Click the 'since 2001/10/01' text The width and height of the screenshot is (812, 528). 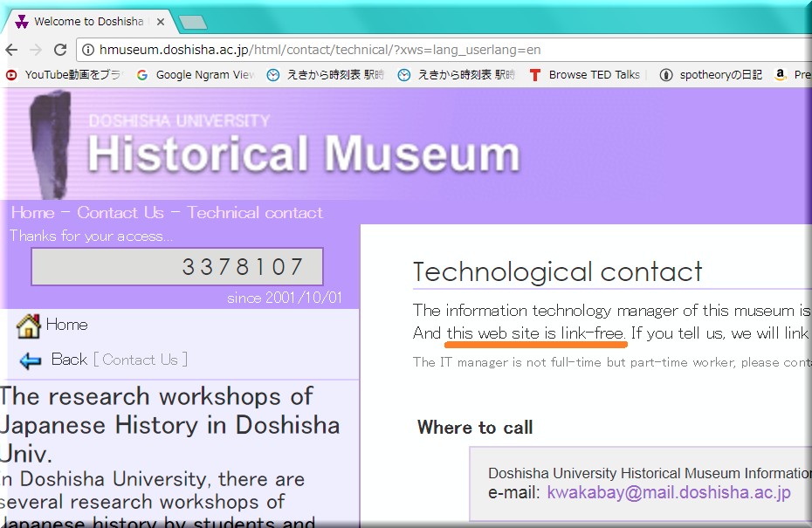coord(285,298)
